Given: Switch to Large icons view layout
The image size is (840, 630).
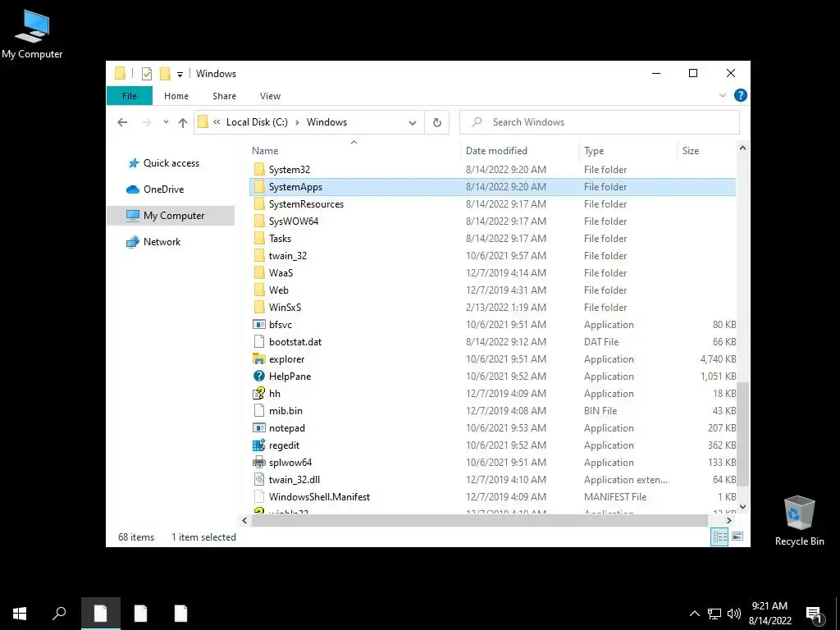Looking at the screenshot, I should 737,536.
